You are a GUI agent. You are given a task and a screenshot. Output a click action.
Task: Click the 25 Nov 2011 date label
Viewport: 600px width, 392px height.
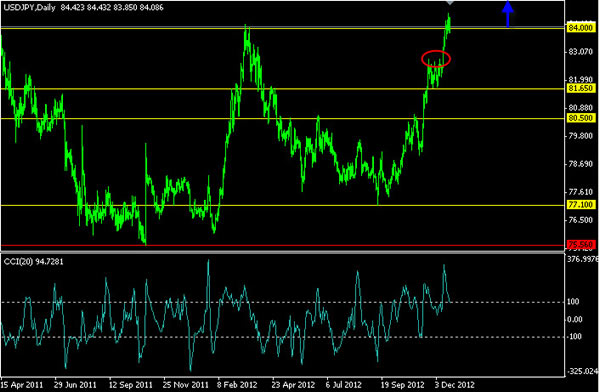pyautogui.click(x=186, y=385)
